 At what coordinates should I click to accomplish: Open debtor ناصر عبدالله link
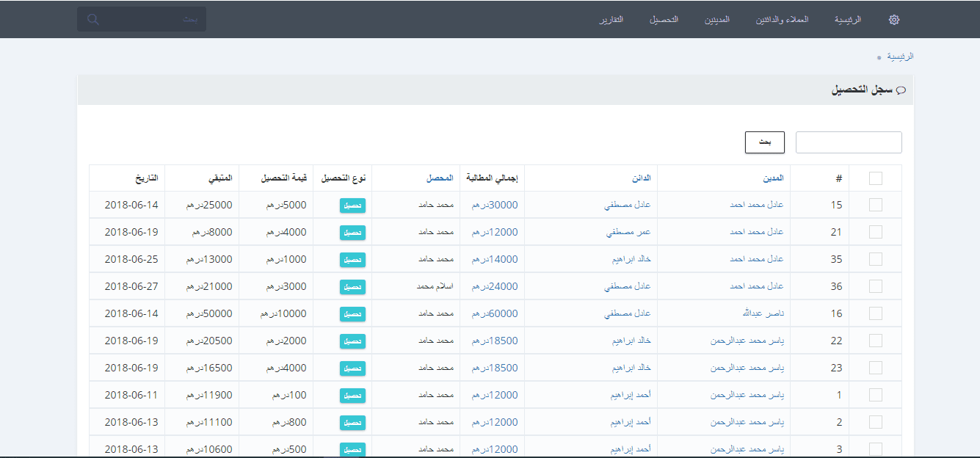766,314
